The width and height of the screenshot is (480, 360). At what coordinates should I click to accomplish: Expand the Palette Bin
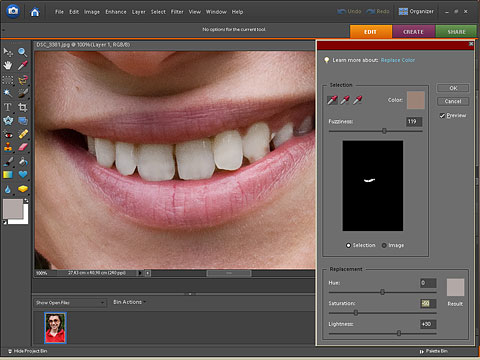click(x=433, y=351)
